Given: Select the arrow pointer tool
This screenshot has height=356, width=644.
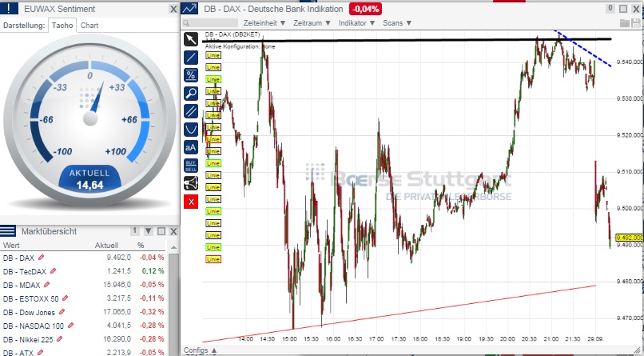Looking at the screenshot, I should tap(191, 39).
